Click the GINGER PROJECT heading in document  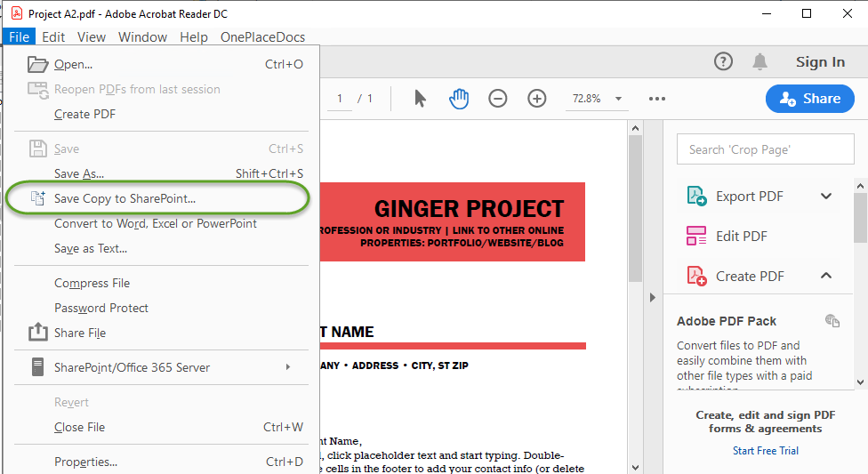[x=469, y=209]
